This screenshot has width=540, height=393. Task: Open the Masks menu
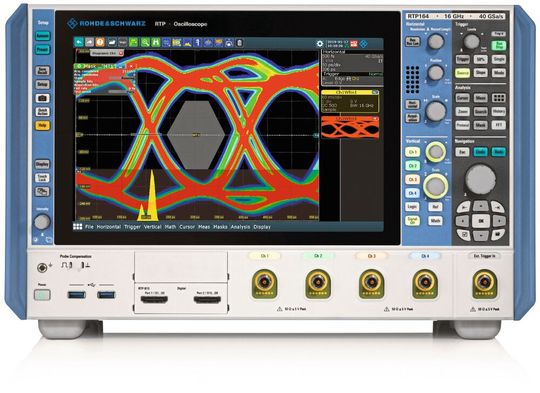220,227
